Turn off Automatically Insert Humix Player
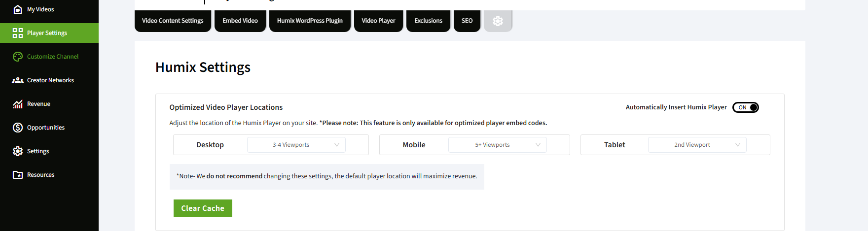Image resolution: width=868 pixels, height=231 pixels. point(745,107)
